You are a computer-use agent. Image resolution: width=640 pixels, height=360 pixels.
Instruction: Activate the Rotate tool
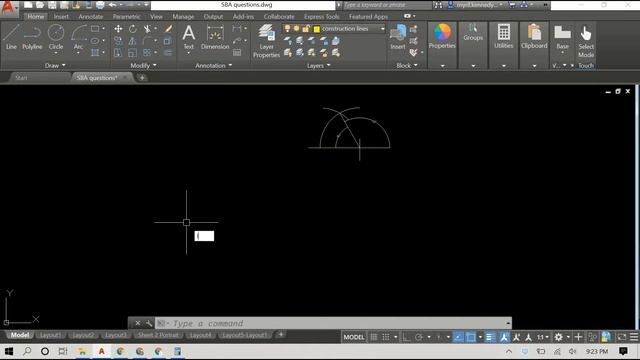pyautogui.click(x=133, y=29)
